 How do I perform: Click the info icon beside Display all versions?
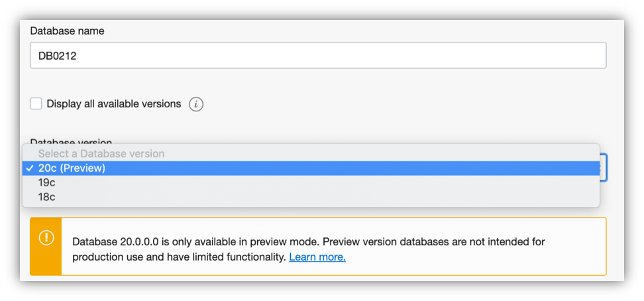point(196,104)
